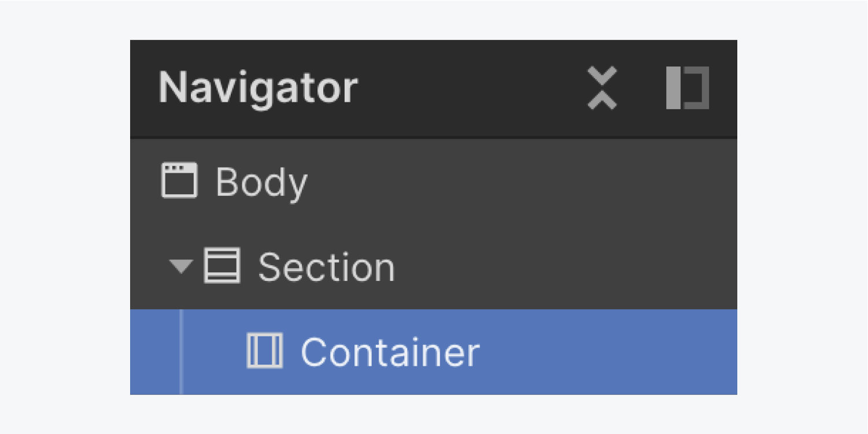Click the Navigator panel title

258,88
